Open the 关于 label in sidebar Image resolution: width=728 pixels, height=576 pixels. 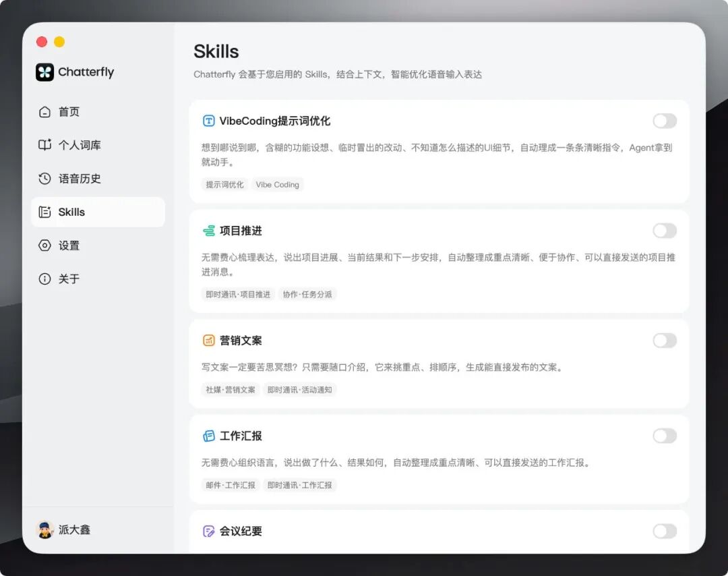(x=69, y=279)
